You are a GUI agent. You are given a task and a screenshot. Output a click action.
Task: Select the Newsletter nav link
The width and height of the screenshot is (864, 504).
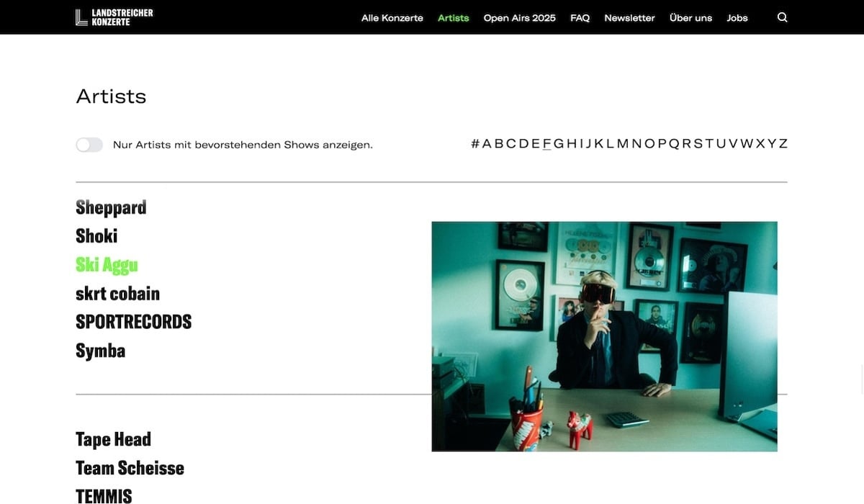click(x=629, y=18)
